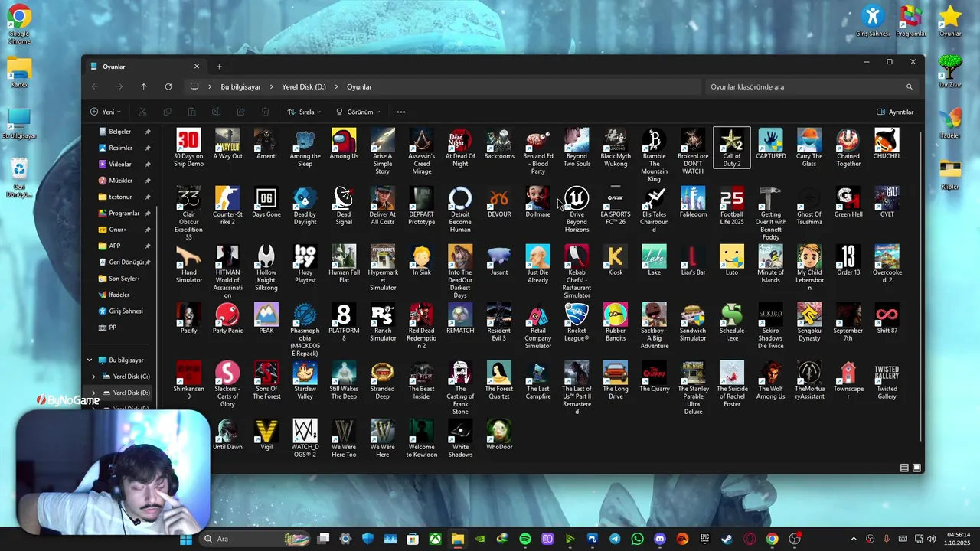Select the Liar's Bar game icon
Viewport: 980px width, 551px height.
[693, 261]
